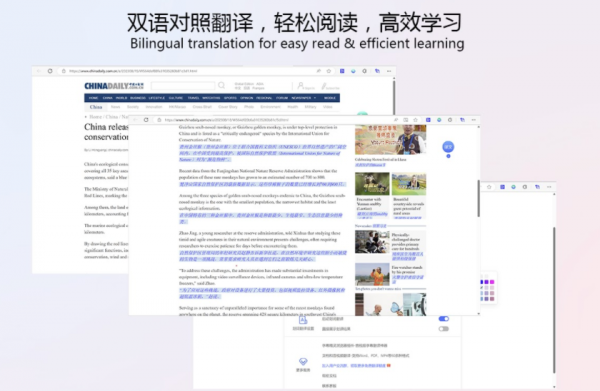Click the read-aloud icon in the back-left window toolbar

pos(318,71)
